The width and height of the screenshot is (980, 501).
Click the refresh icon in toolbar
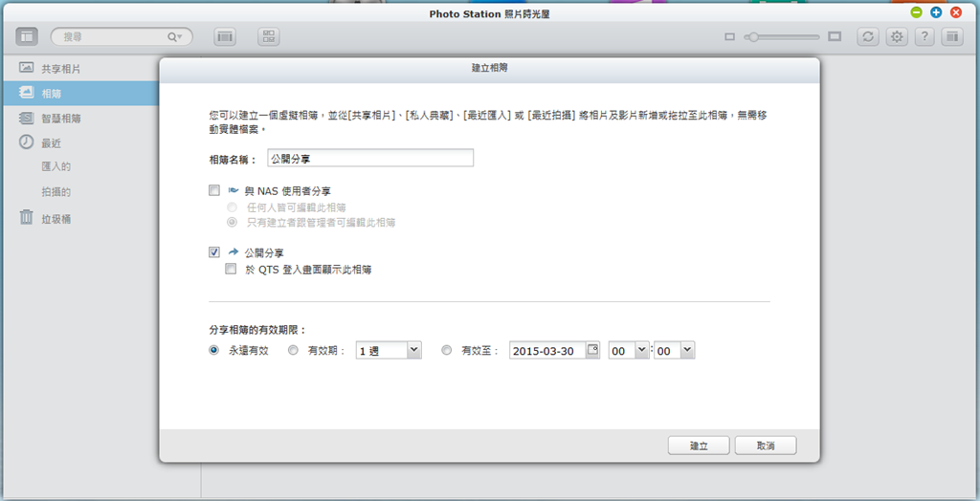(867, 37)
